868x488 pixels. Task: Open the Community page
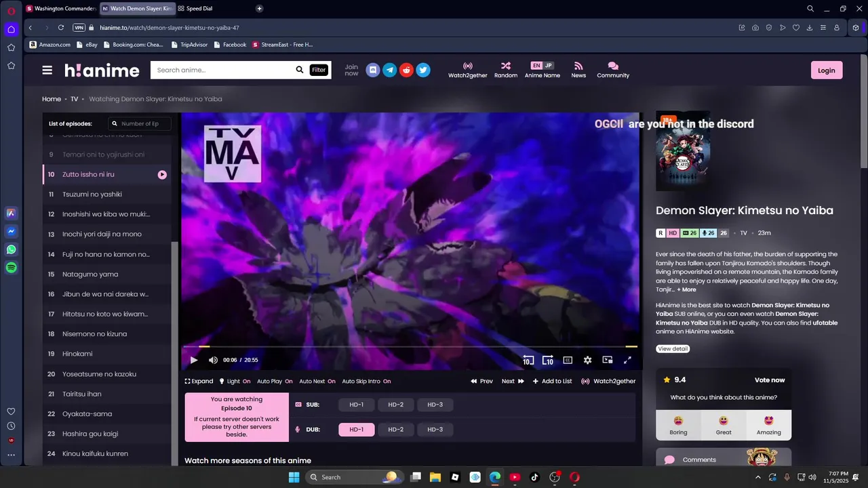coord(613,70)
